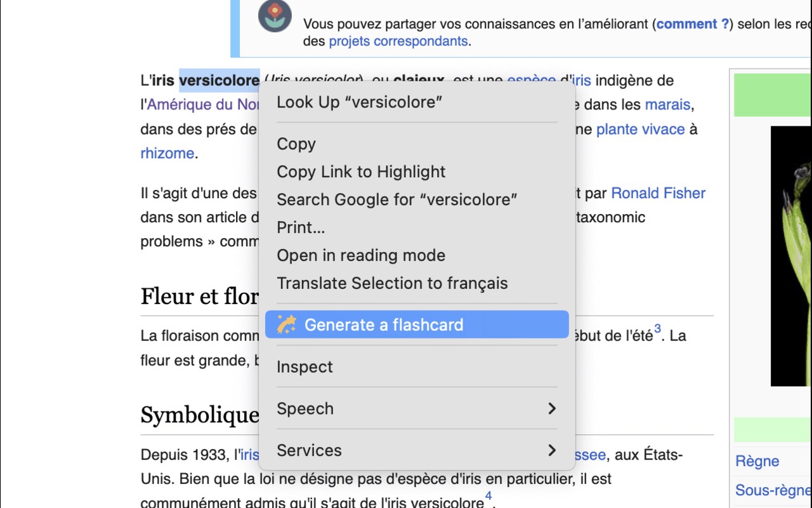Expand the Services submenu arrow
The height and width of the screenshot is (508, 812).
click(551, 450)
